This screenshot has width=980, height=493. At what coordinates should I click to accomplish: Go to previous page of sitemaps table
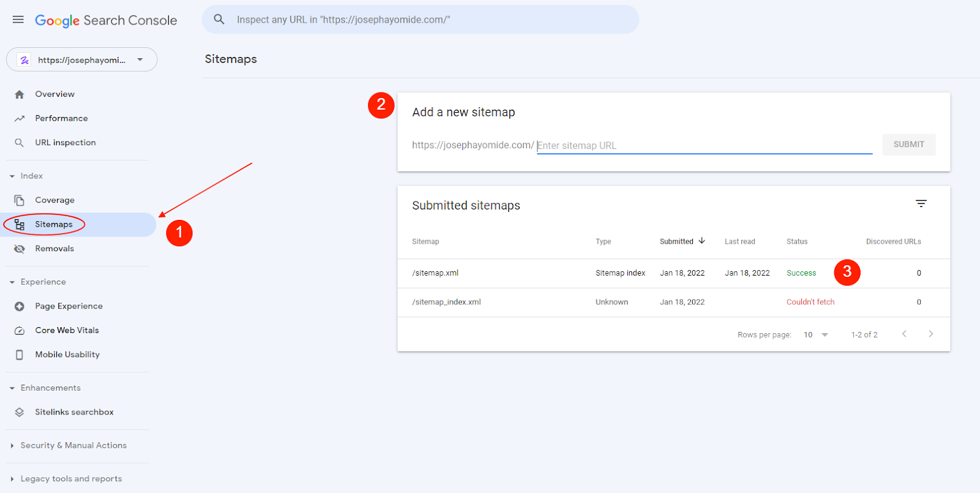coord(904,334)
